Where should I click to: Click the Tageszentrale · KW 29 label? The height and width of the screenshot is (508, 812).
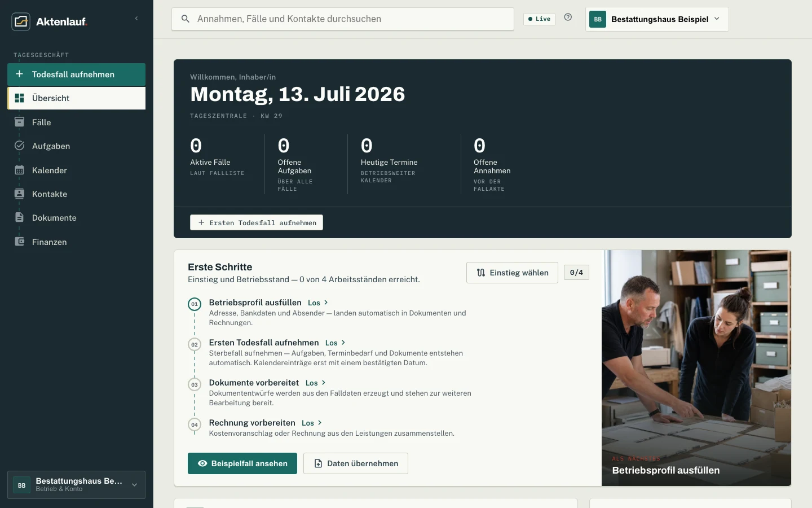[236, 116]
